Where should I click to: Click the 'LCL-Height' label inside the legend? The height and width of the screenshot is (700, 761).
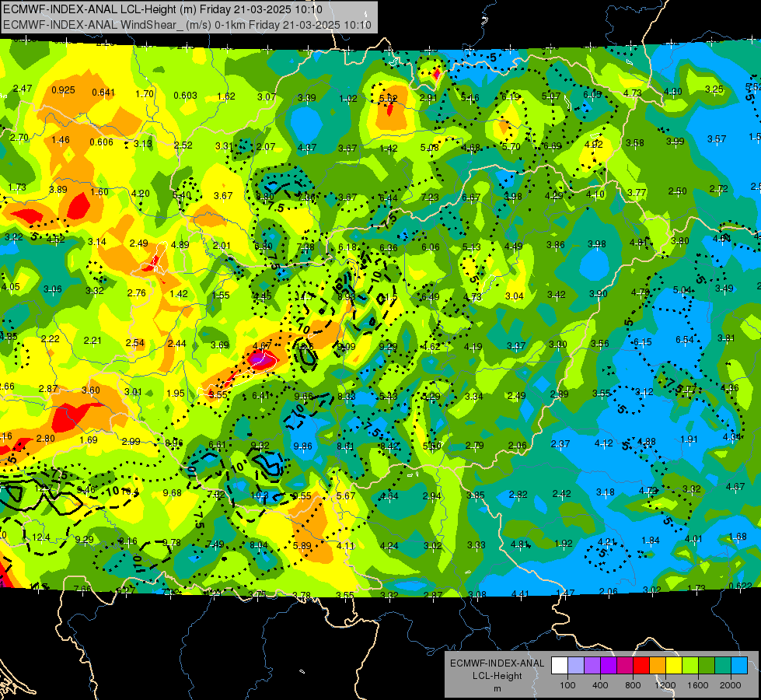497,676
